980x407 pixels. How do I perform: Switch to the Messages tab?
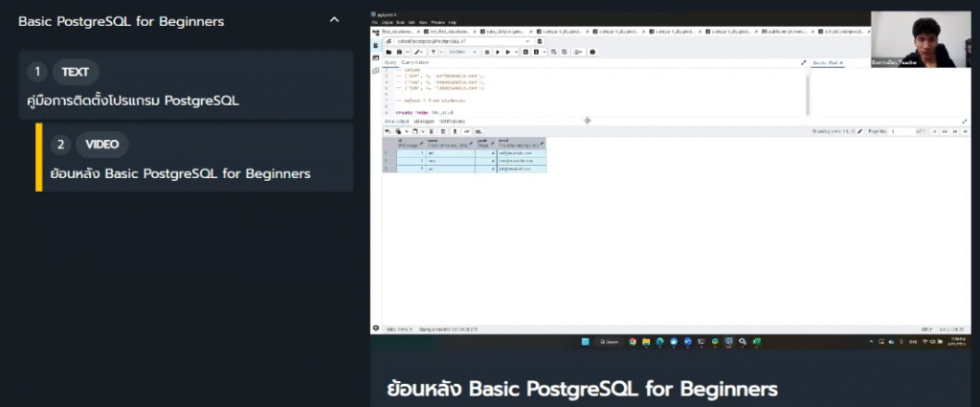coord(425,122)
